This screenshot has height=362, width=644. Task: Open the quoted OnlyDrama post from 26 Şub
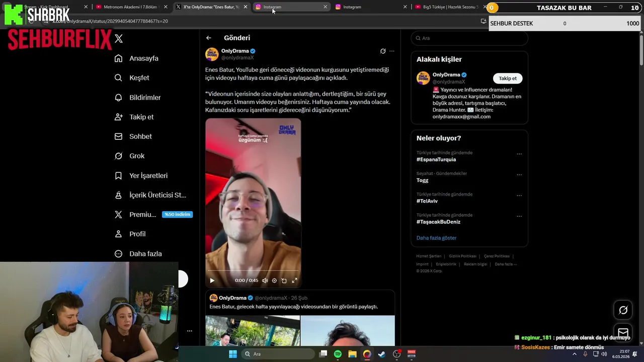point(300,318)
